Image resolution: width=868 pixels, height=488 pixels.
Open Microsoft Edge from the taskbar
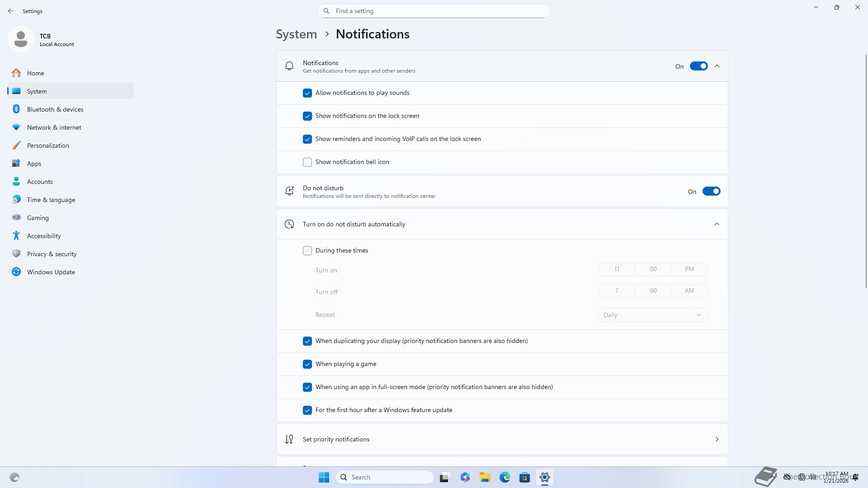coord(505,477)
